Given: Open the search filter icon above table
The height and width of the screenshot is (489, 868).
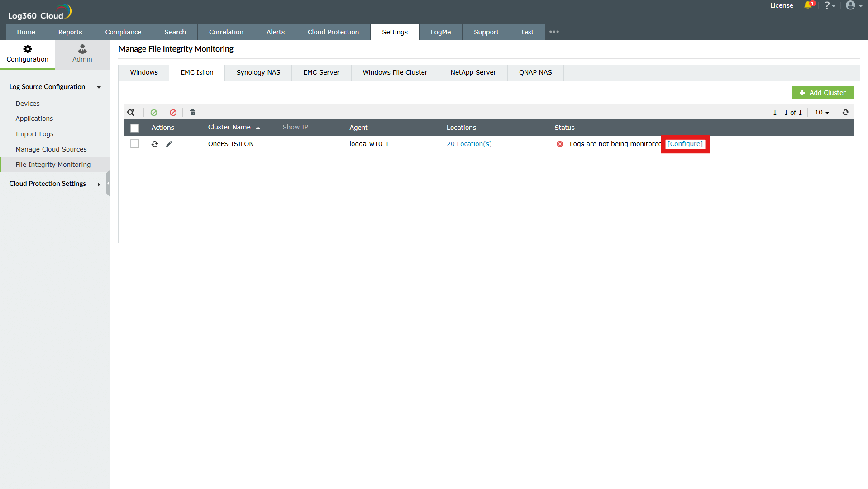Looking at the screenshot, I should pyautogui.click(x=131, y=112).
